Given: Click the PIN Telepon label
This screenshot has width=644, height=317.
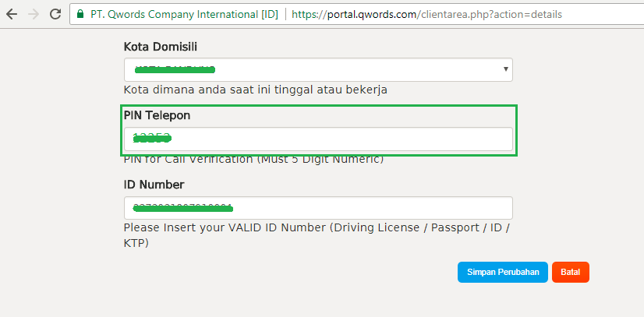Looking at the screenshot, I should point(157,115).
